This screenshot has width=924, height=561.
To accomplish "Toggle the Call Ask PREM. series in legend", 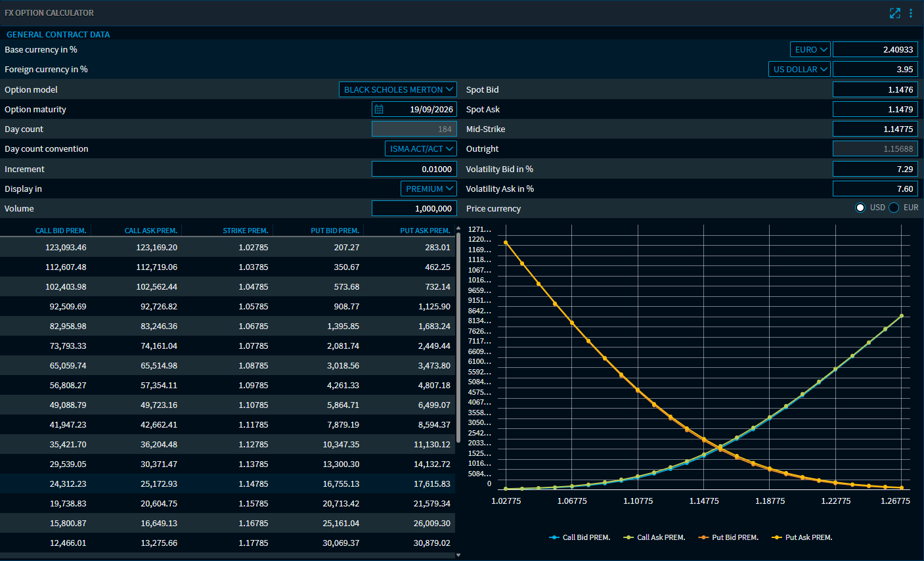I will click(x=654, y=537).
